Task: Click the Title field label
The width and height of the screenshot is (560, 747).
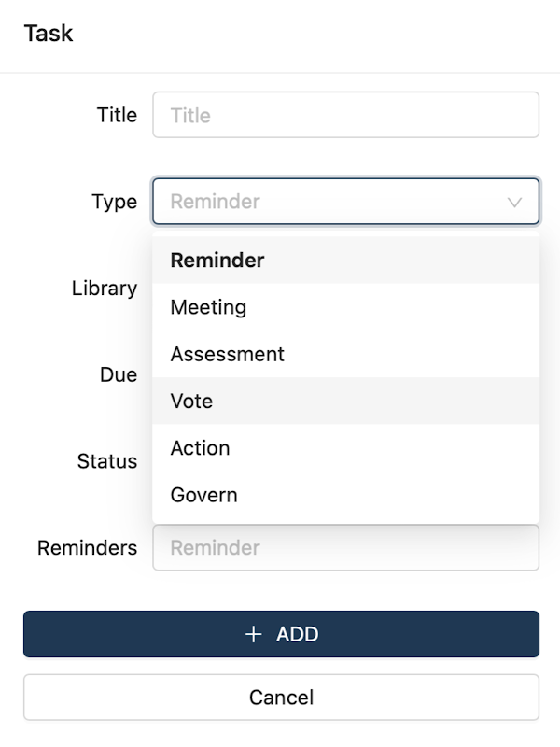Action: (117, 115)
